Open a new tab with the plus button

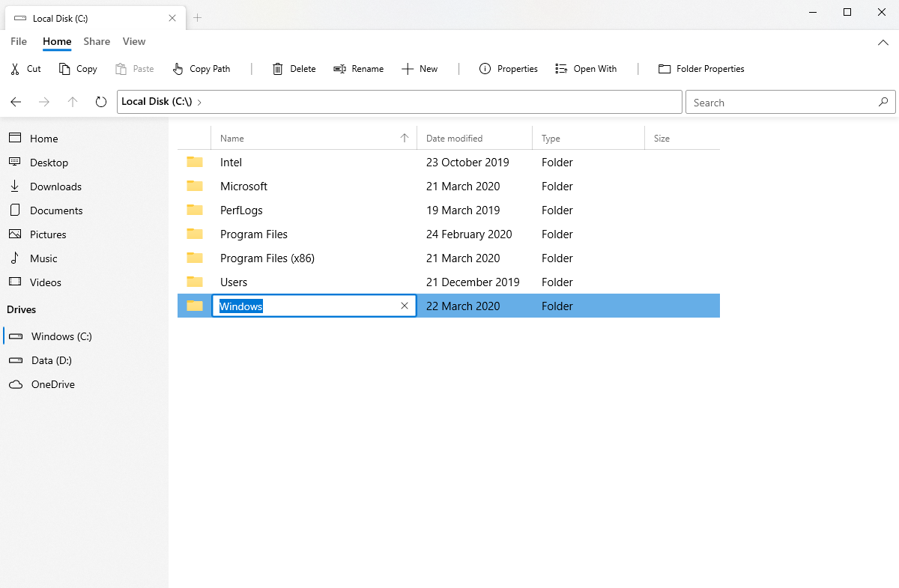pyautogui.click(x=198, y=16)
